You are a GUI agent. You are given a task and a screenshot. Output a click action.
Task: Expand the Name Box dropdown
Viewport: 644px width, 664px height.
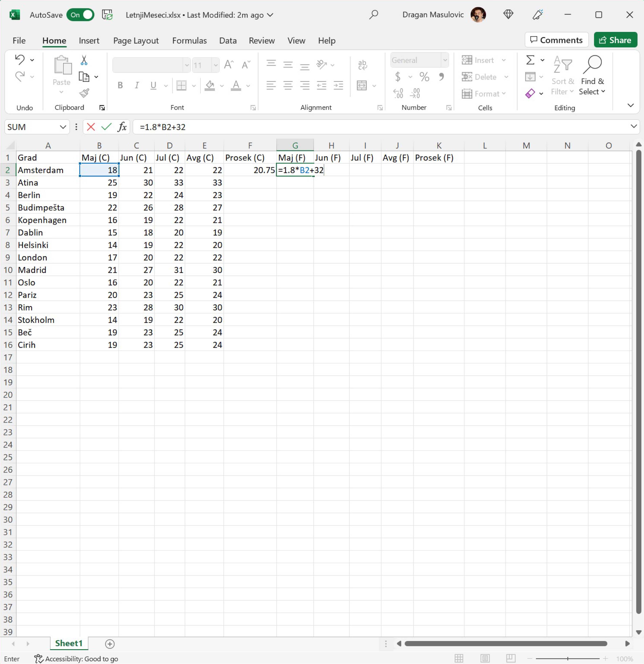coord(63,127)
